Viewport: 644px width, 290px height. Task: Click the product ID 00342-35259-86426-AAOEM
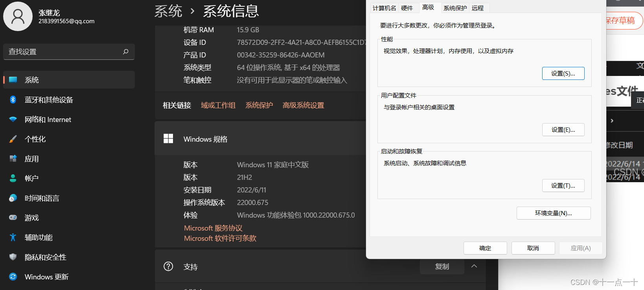(x=281, y=55)
